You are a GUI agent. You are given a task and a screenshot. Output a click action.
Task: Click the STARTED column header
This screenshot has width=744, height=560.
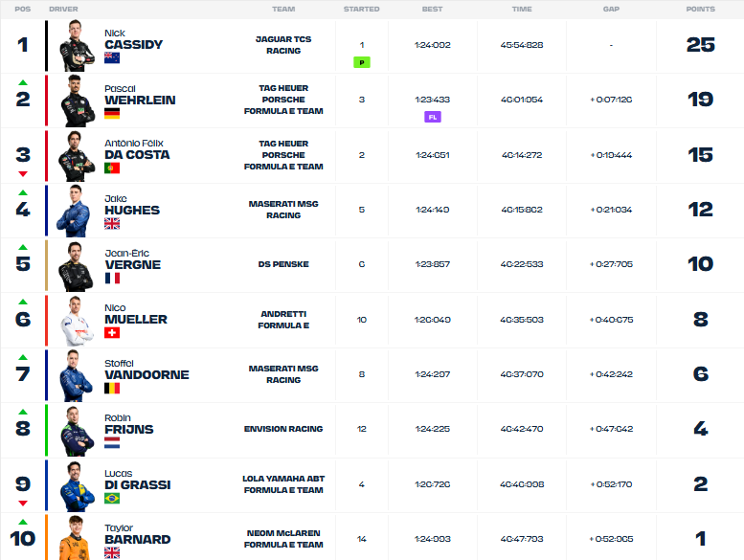click(362, 9)
